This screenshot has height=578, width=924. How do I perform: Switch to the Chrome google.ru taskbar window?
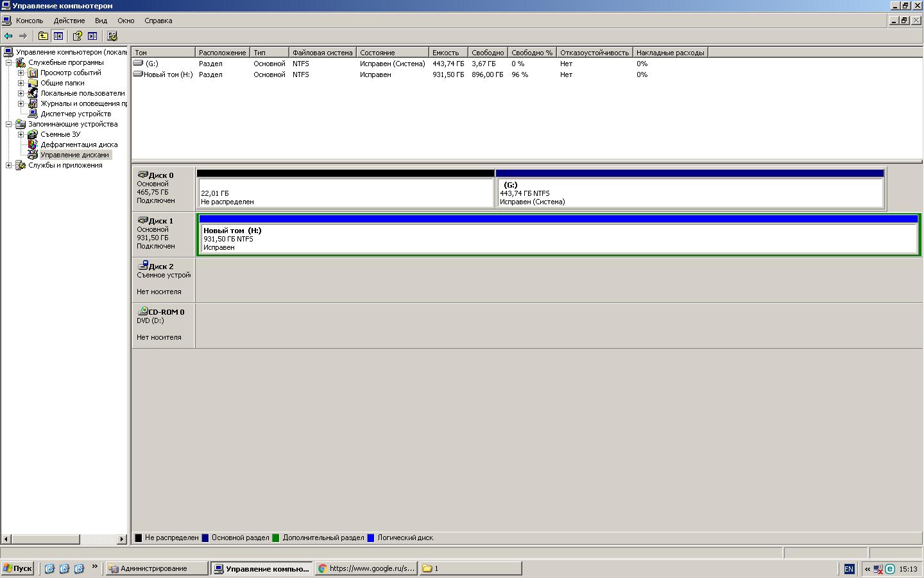pyautogui.click(x=366, y=568)
